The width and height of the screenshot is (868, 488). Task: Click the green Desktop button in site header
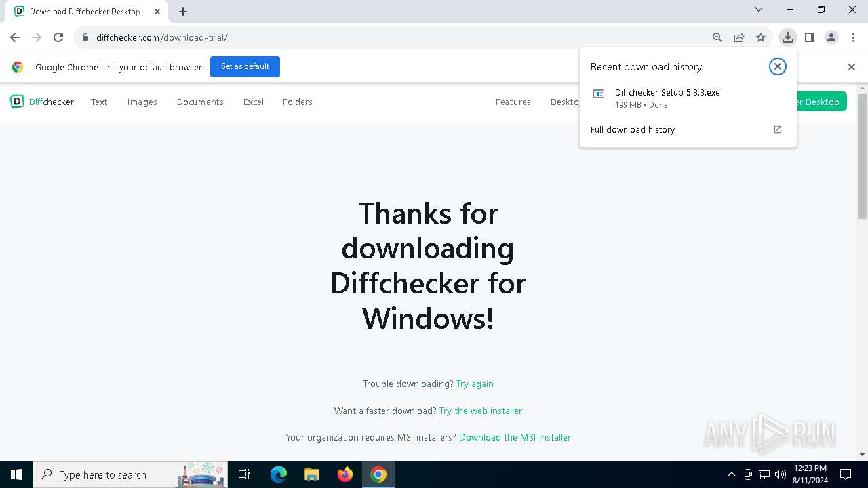coord(821,102)
